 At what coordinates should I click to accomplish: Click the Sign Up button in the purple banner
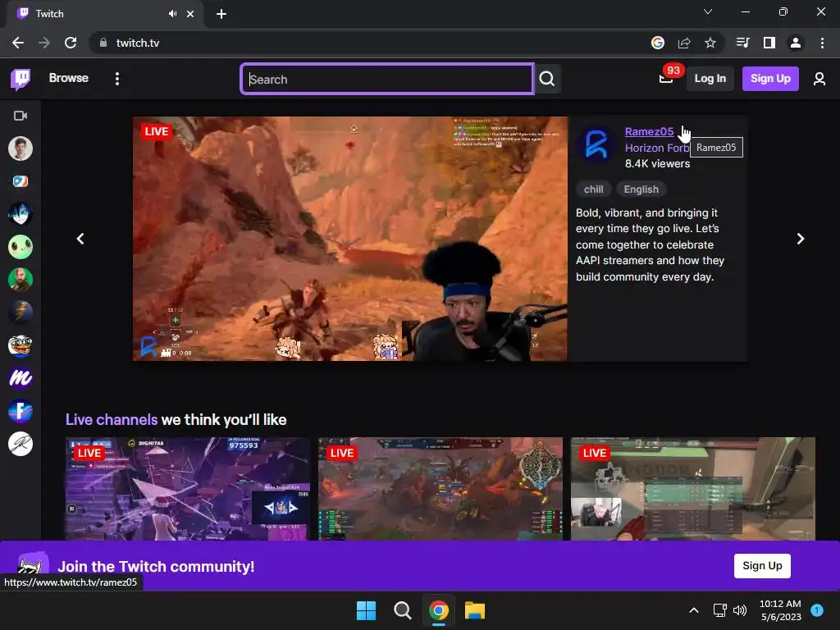point(762,566)
